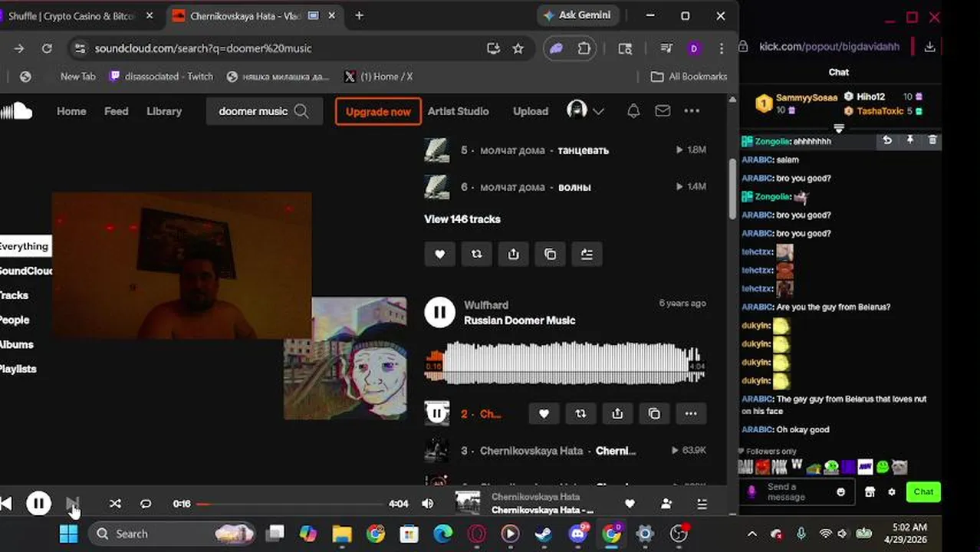Pause playback in SoundCloud bottom player
The image size is (980, 552).
tap(38, 504)
